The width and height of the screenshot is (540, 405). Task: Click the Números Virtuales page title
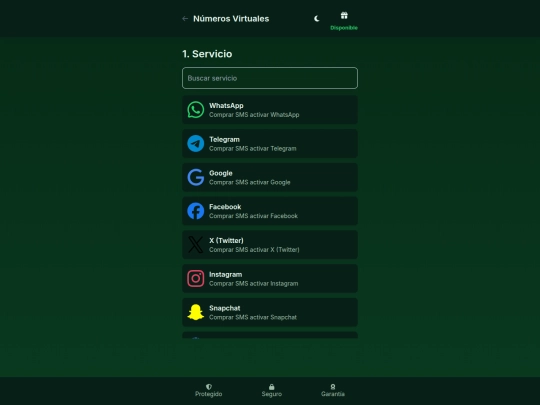231,19
